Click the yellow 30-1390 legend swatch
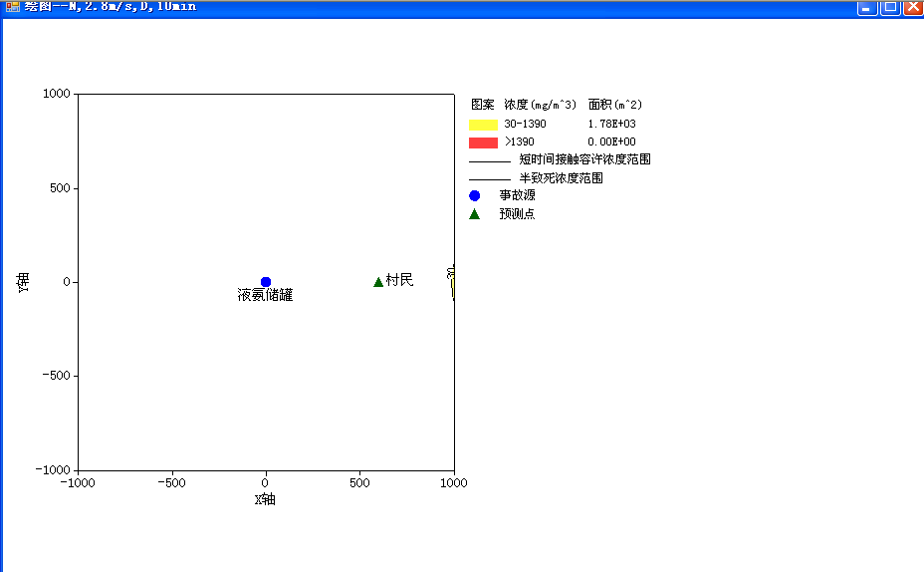 (x=483, y=125)
